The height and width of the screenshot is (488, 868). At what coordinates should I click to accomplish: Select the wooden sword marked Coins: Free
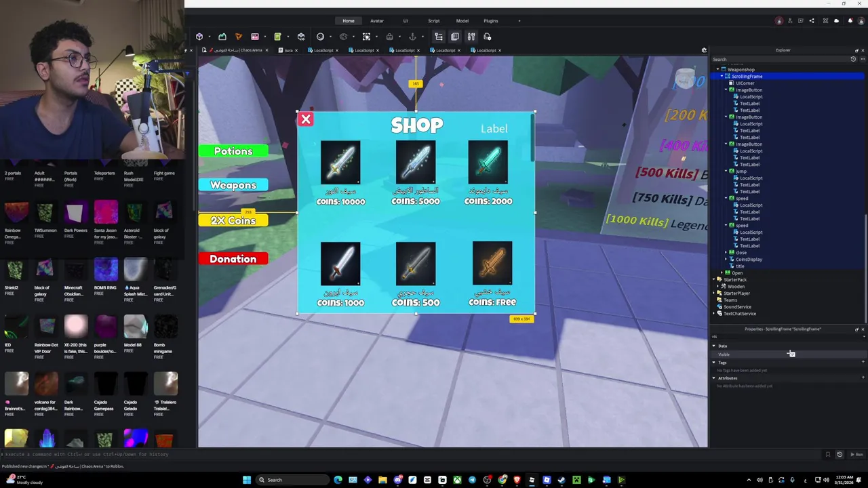tap(492, 263)
